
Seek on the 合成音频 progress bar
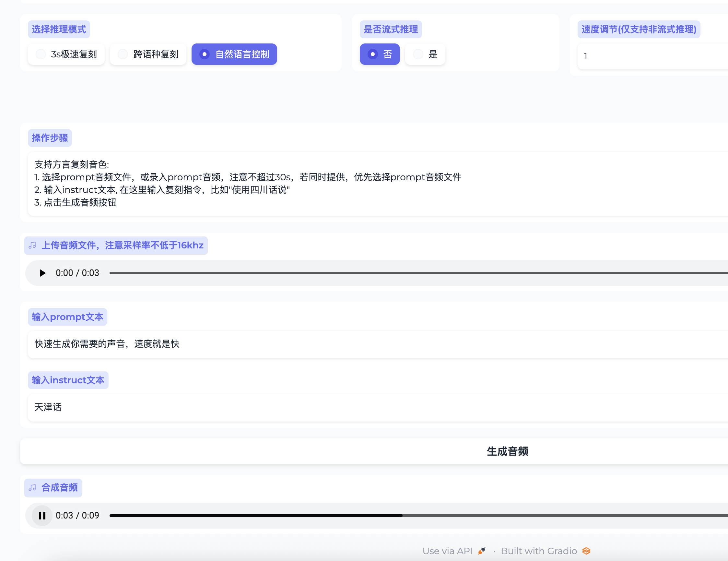(419, 516)
